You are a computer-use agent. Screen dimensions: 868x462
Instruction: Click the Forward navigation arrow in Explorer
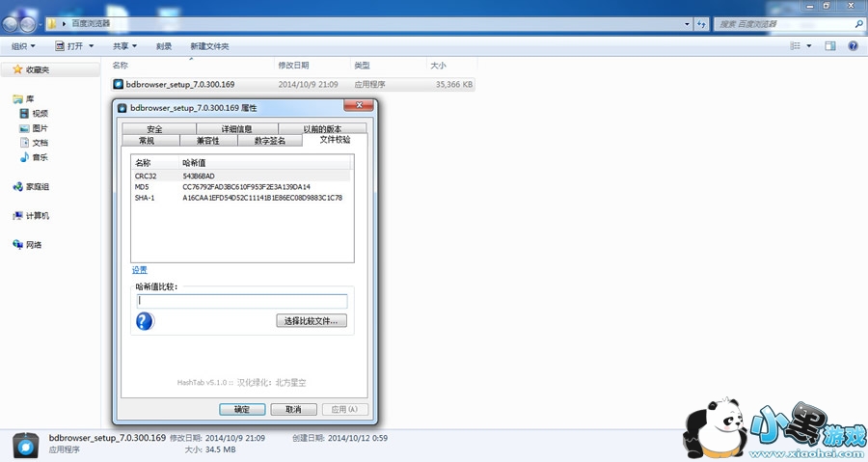(28, 24)
